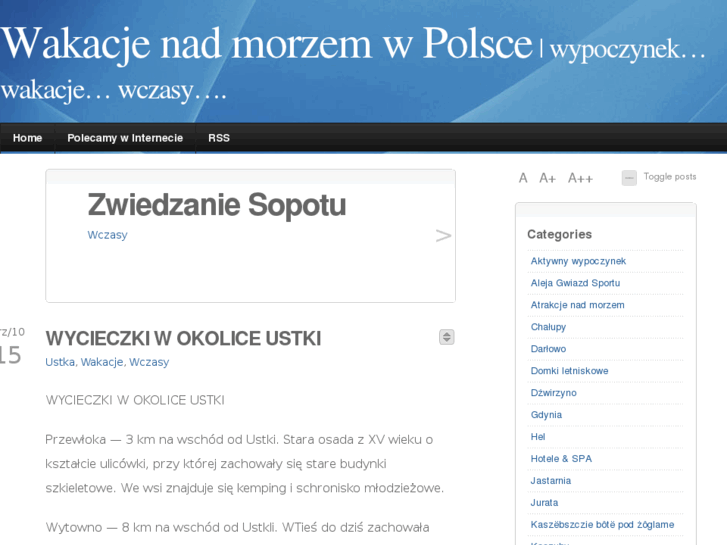Screen dimensions: 727x545
Task: Open the Dźwirzyno category
Action: [x=554, y=393]
